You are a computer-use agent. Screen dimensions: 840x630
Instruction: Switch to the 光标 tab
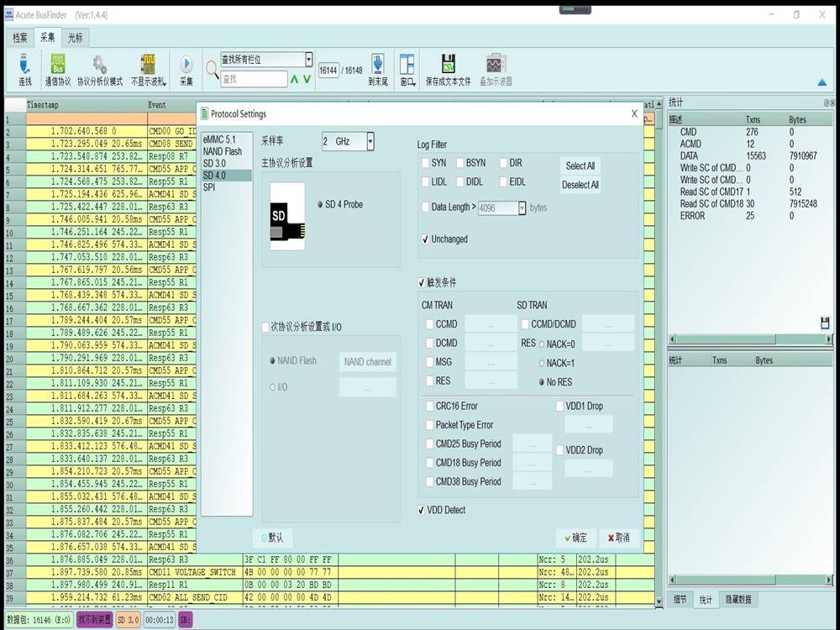[75, 38]
